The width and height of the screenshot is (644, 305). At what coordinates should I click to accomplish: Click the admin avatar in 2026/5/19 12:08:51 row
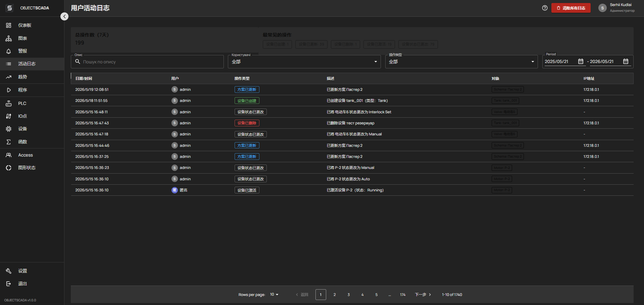tap(175, 89)
